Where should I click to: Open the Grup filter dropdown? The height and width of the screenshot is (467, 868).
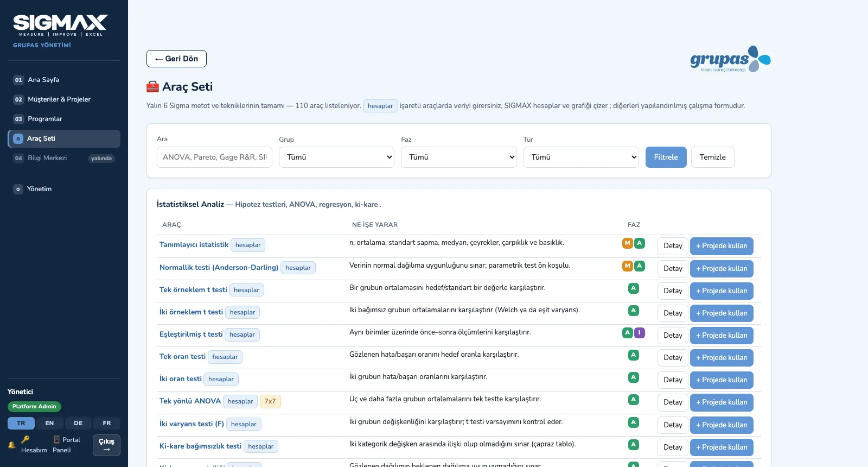(x=336, y=157)
